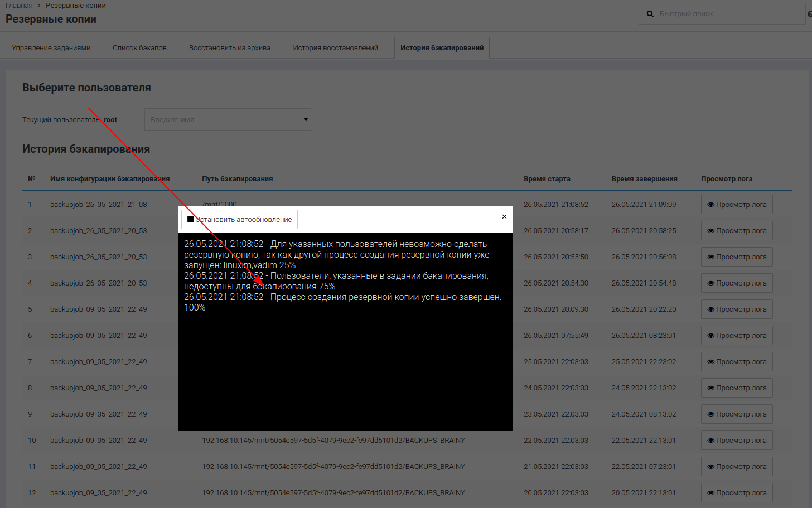Select Восстановить из архива tab
This screenshot has width=812, height=508.
229,48
